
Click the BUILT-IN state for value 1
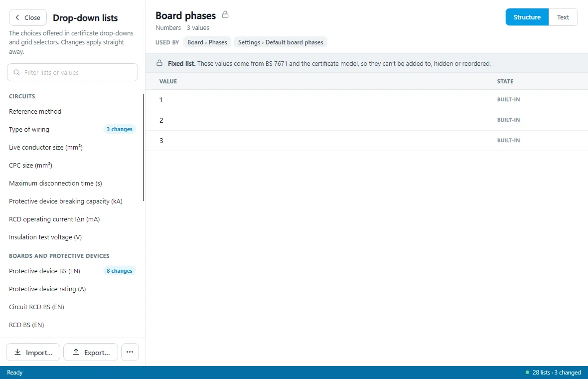(x=508, y=99)
